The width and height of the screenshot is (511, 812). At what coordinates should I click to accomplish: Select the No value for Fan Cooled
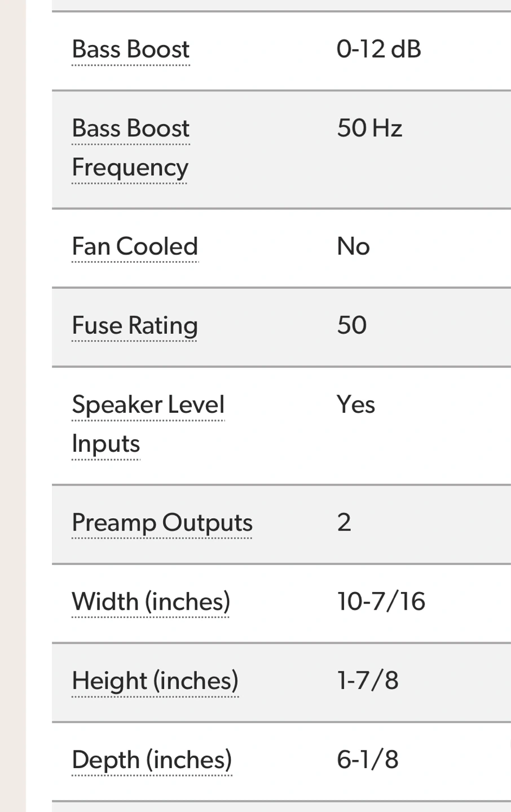353,246
